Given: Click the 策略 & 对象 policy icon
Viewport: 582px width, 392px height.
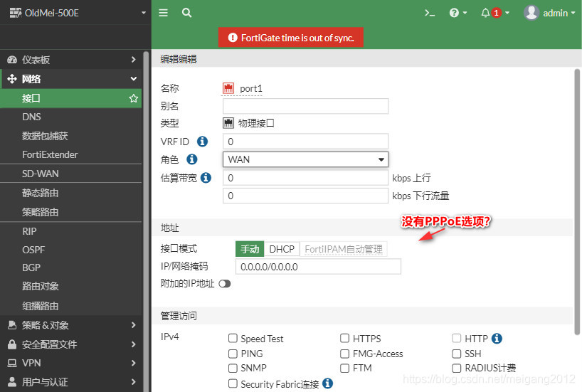Looking at the screenshot, I should coord(12,325).
